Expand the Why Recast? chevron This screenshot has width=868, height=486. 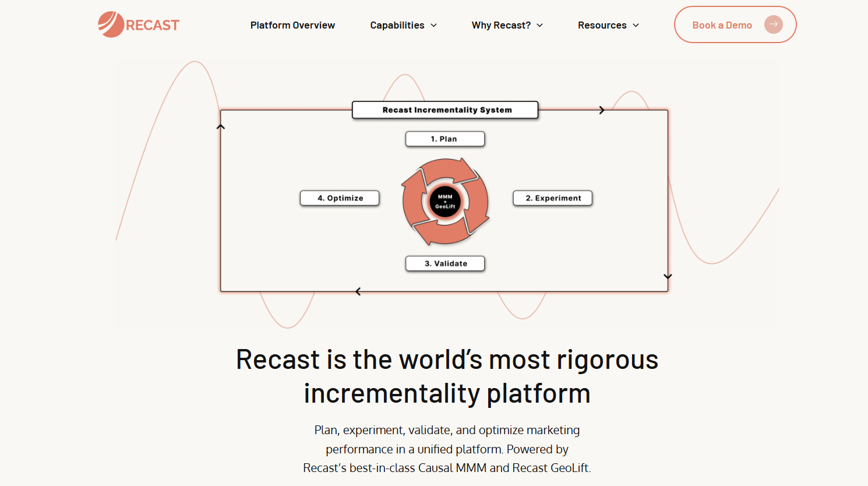pos(539,25)
